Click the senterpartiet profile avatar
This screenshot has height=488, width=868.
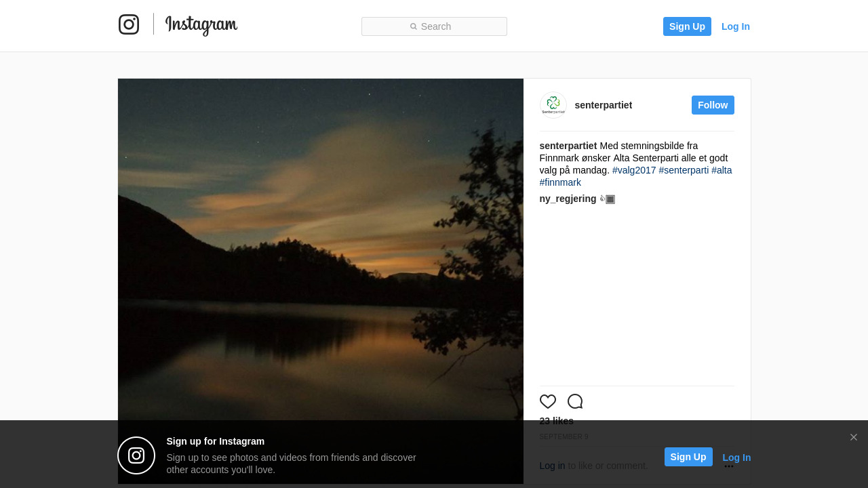pyautogui.click(x=553, y=105)
